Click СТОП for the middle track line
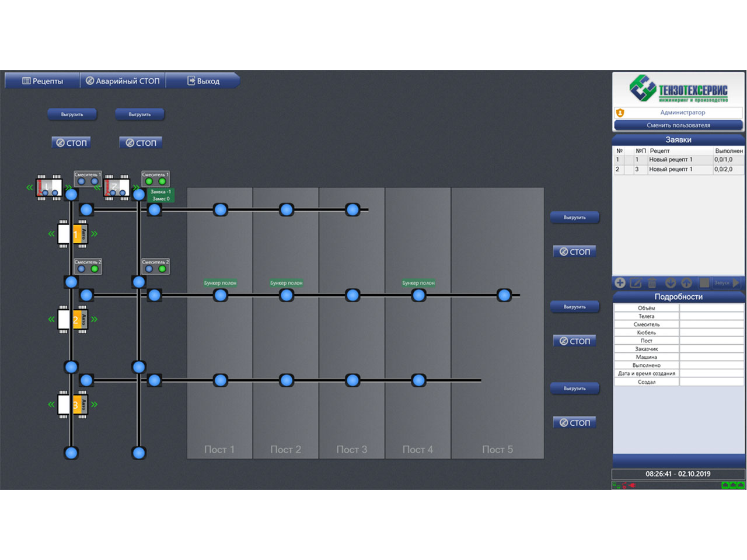Image resolution: width=747 pixels, height=560 pixels. point(575,341)
